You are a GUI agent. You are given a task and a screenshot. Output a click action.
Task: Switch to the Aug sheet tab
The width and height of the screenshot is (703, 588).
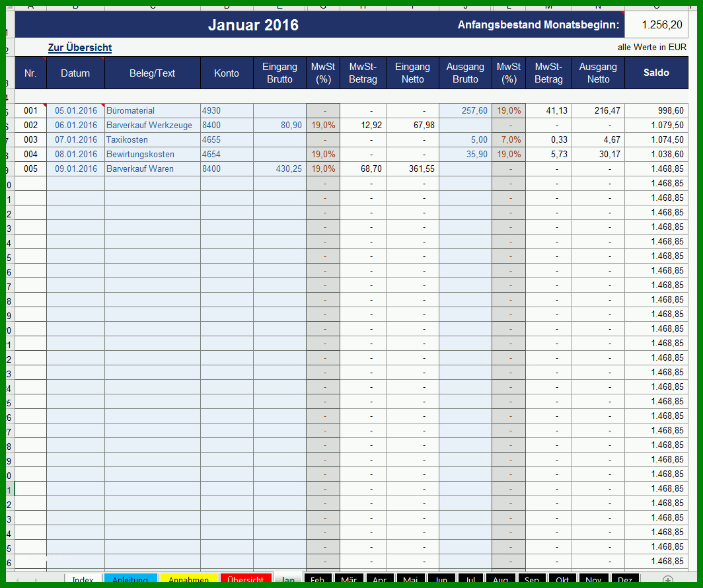tap(501, 579)
